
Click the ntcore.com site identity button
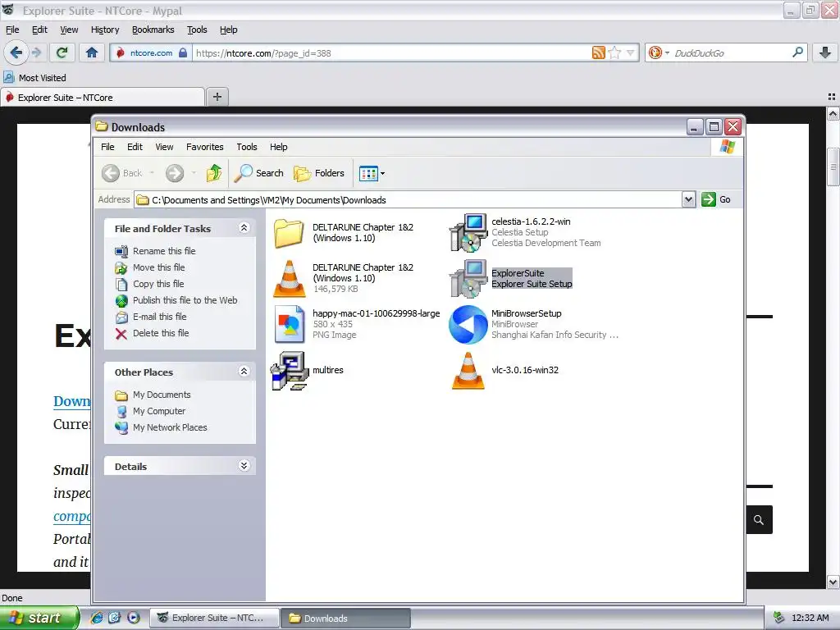click(x=151, y=52)
